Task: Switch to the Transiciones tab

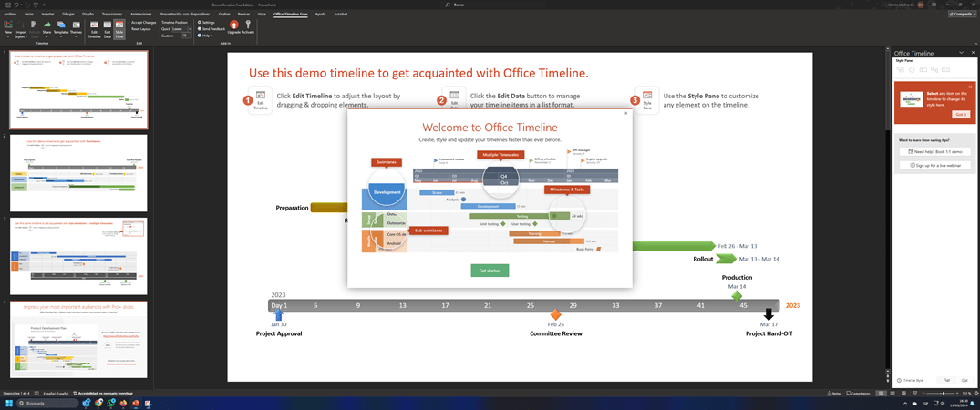Action: pyautogui.click(x=112, y=13)
